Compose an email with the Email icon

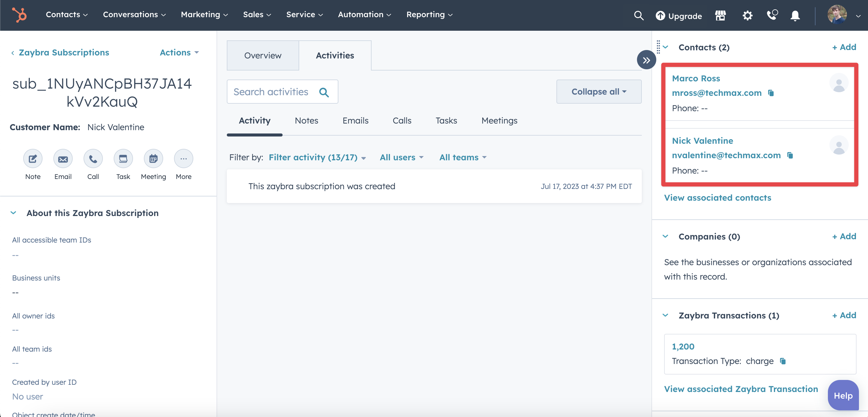[x=63, y=158]
